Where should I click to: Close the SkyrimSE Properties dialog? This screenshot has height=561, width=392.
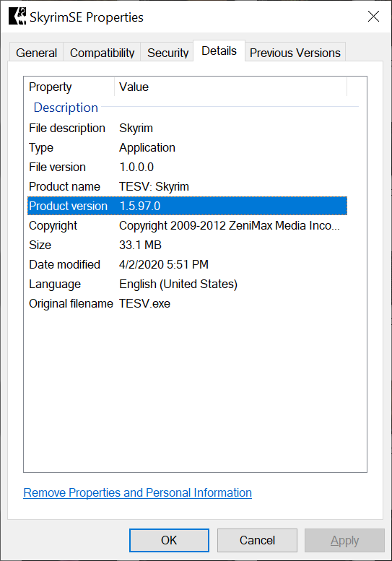pyautogui.click(x=373, y=16)
